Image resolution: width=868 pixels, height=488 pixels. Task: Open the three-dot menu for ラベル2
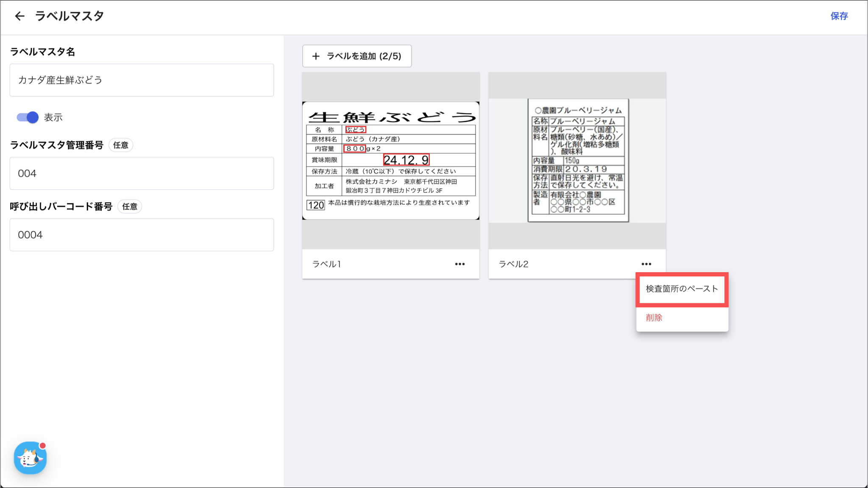click(x=646, y=264)
